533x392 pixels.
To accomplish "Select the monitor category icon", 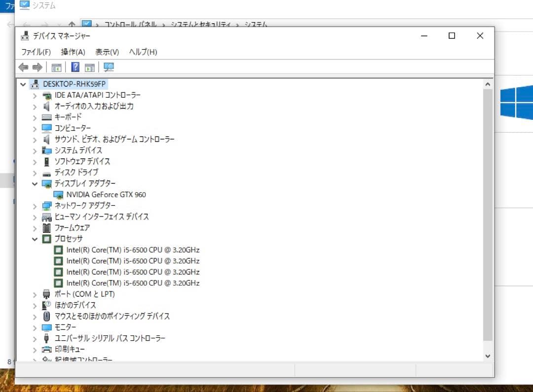I will pos(46,327).
